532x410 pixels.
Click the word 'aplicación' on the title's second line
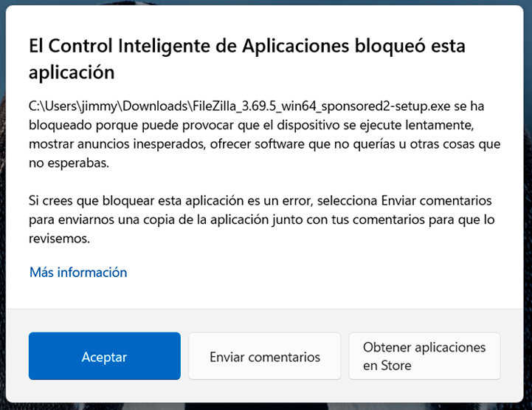[x=72, y=72]
